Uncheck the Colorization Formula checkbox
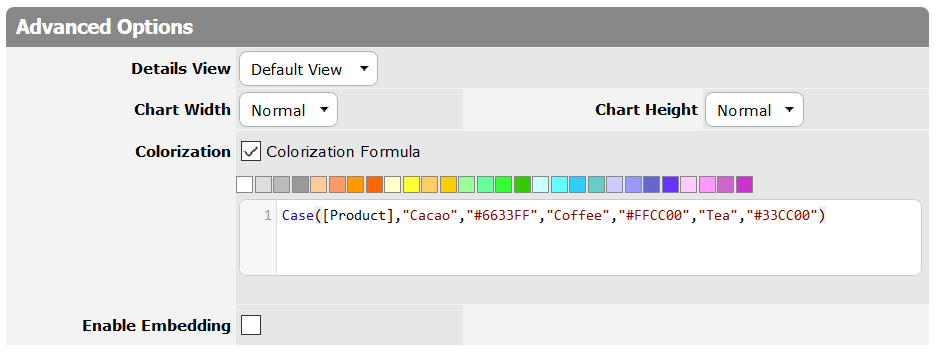Viewport: 936px width, 360px height. (x=251, y=152)
